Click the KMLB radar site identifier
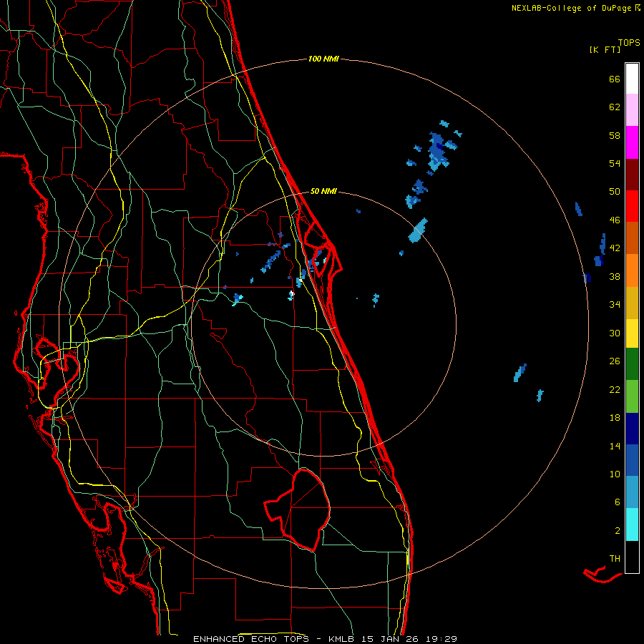 coord(343,639)
